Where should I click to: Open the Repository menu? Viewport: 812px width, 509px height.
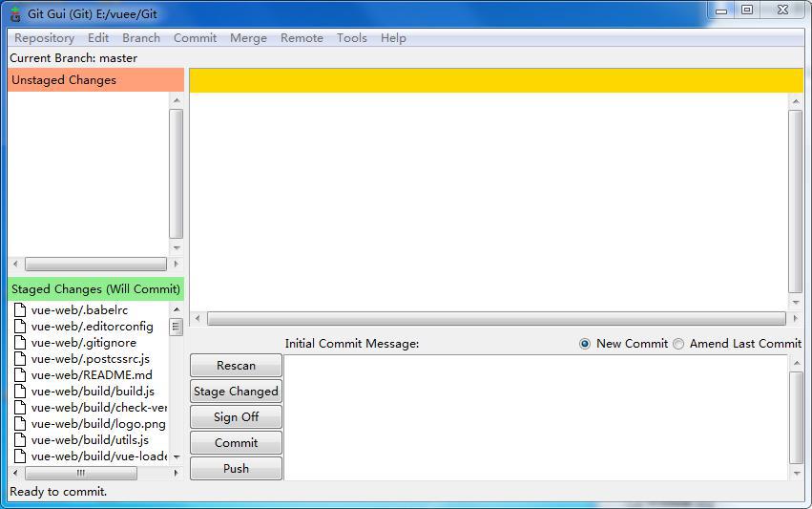pos(44,38)
